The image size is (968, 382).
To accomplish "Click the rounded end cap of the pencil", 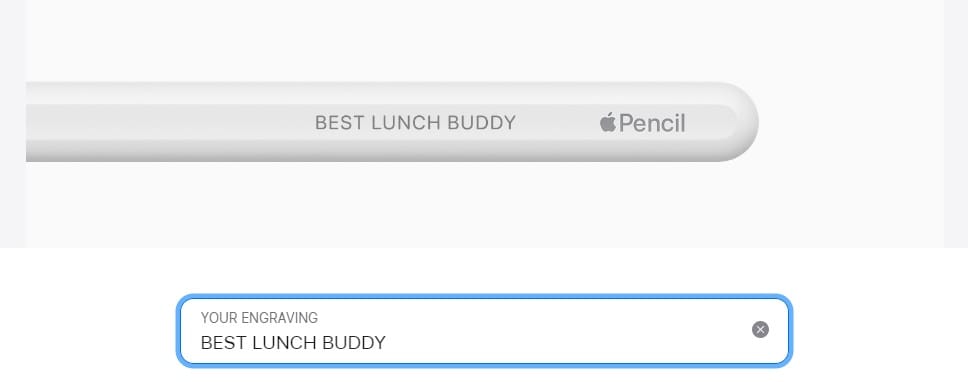I will tap(738, 122).
